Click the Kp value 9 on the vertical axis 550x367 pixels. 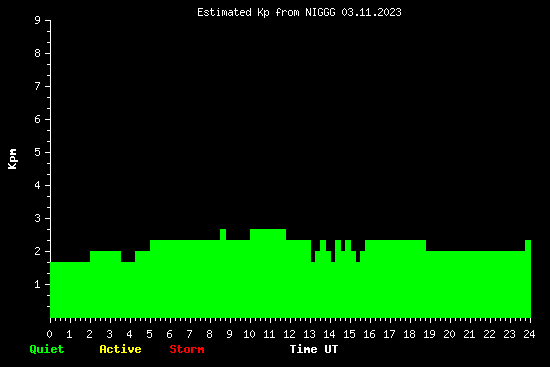point(38,20)
